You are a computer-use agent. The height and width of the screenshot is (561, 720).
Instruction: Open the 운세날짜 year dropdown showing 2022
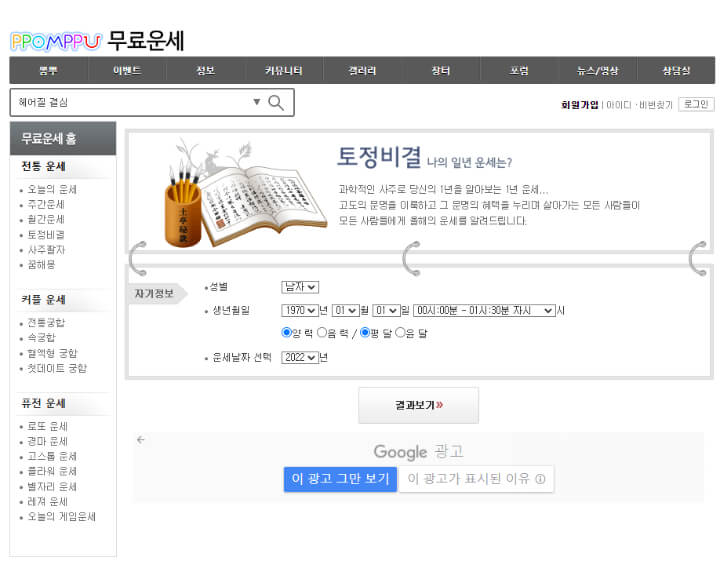pyautogui.click(x=300, y=357)
